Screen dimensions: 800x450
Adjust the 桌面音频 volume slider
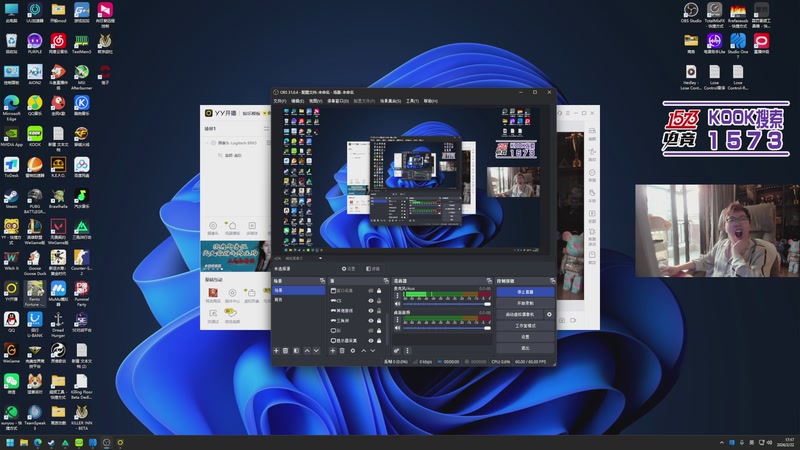[x=447, y=328]
